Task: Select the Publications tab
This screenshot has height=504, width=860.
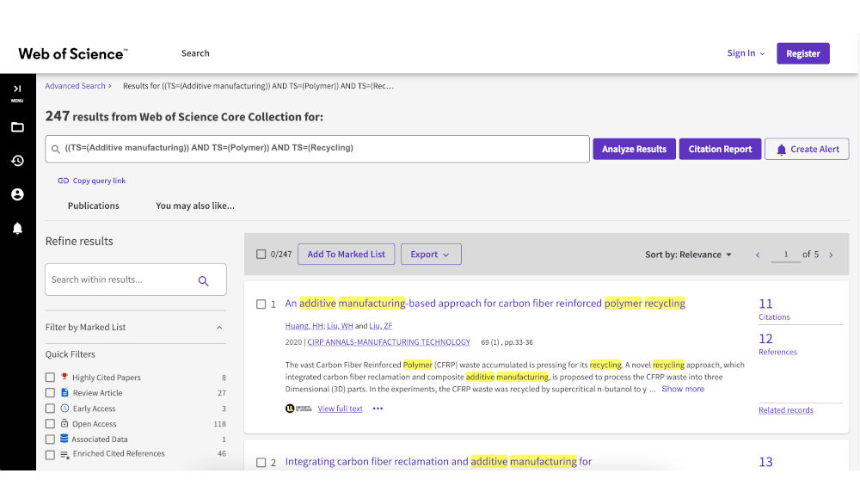Action: 94,206
